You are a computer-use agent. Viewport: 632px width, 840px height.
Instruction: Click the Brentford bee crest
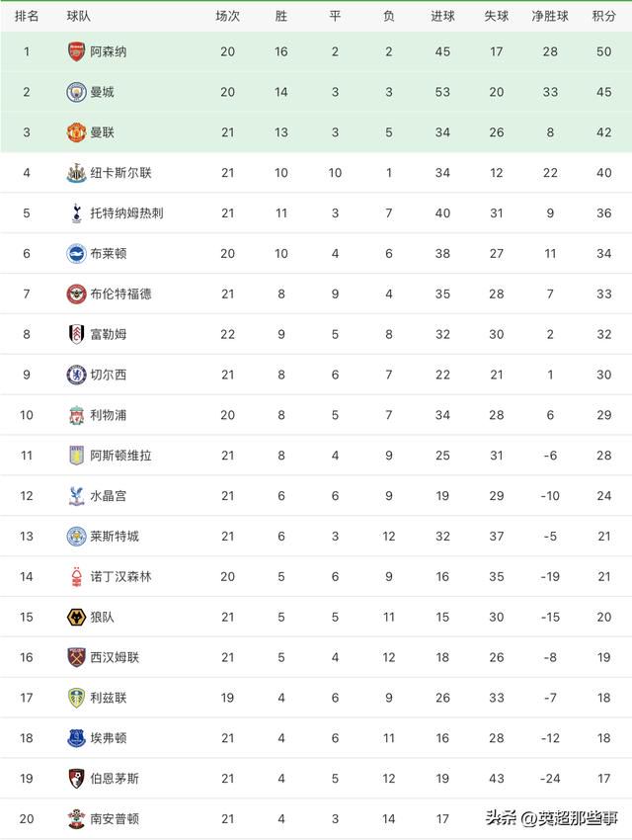pos(76,294)
